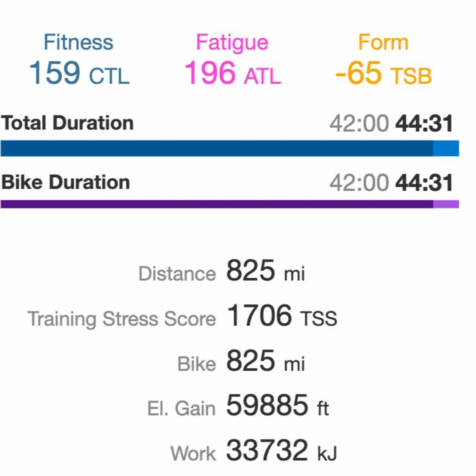This screenshot has height=476, width=476.
Task: Click the Fitness label
Action: 78,42
